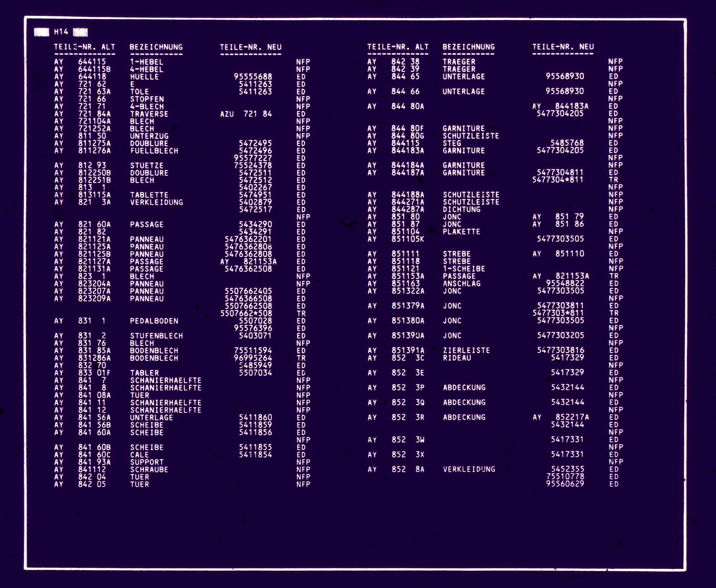
Task: Click new part number 5474951
Action: click(255, 195)
